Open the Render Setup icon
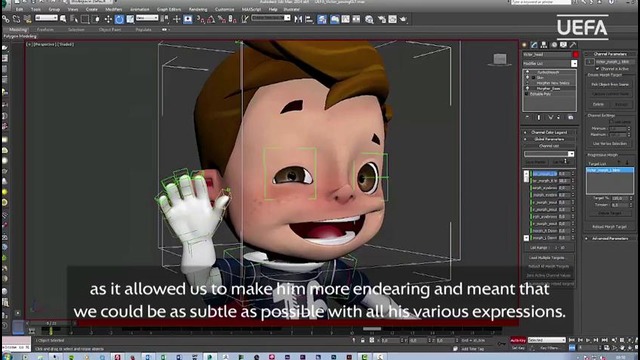Viewport: 640px width, 360px height. coord(382,19)
